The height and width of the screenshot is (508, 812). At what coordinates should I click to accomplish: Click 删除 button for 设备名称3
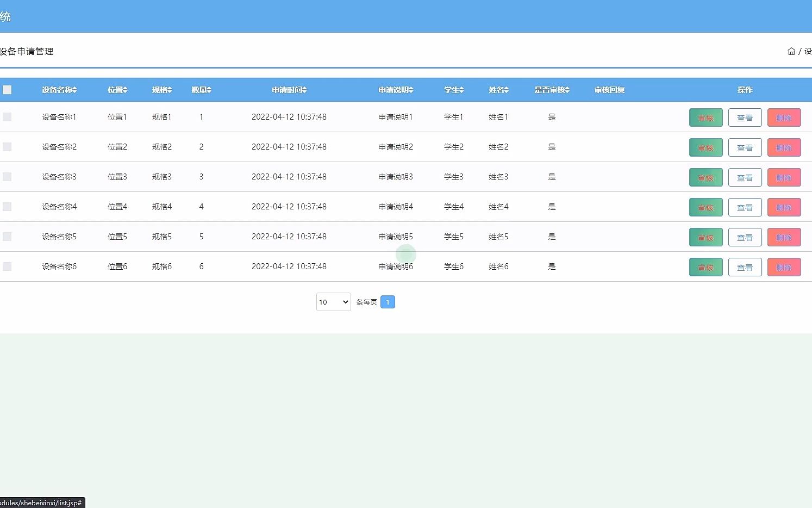pyautogui.click(x=784, y=177)
